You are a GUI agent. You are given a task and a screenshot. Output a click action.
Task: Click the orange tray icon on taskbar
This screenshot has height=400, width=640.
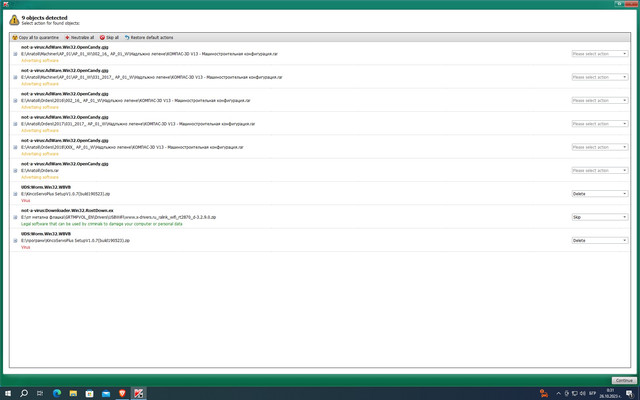[x=544, y=393]
